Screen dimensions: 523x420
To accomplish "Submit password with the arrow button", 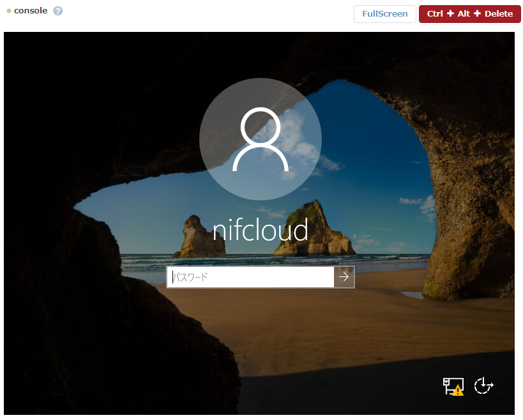I will tap(344, 277).
